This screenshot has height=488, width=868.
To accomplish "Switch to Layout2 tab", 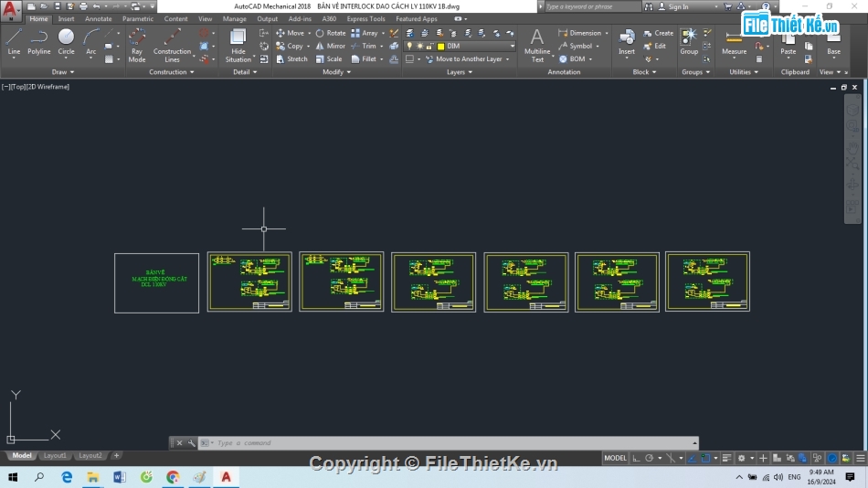I will click(90, 455).
